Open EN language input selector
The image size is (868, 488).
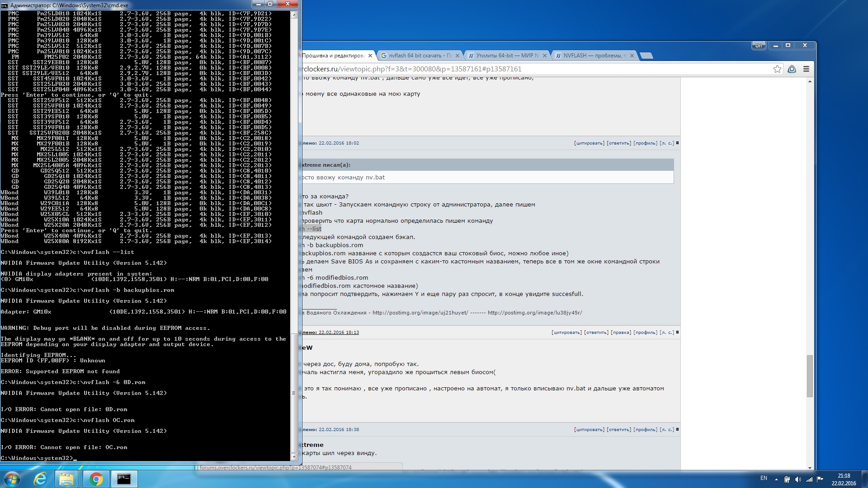764,478
